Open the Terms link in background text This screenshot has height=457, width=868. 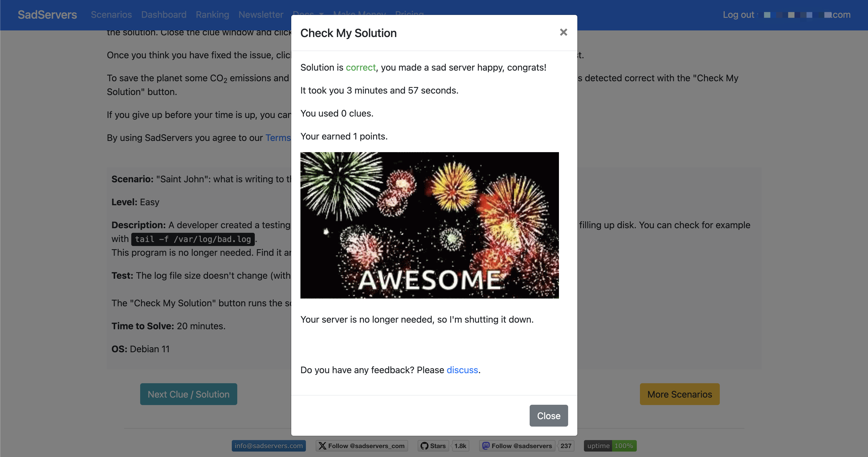278,138
